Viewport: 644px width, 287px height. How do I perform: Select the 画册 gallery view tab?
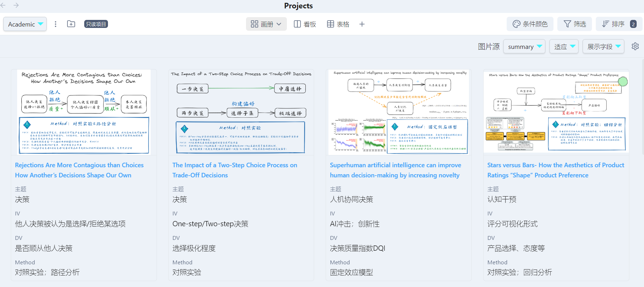(266, 24)
